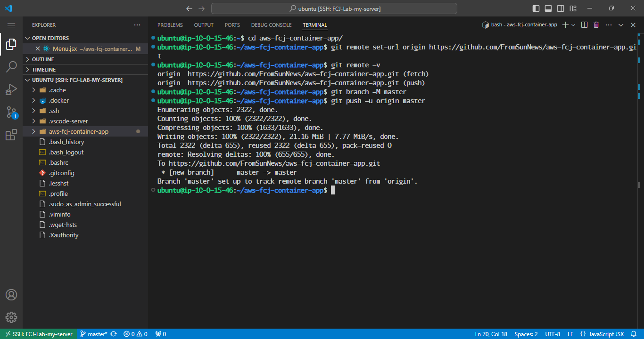Open the SSH: FCJ-Lab-my-server remote indicator
The image size is (644, 339).
39,334
